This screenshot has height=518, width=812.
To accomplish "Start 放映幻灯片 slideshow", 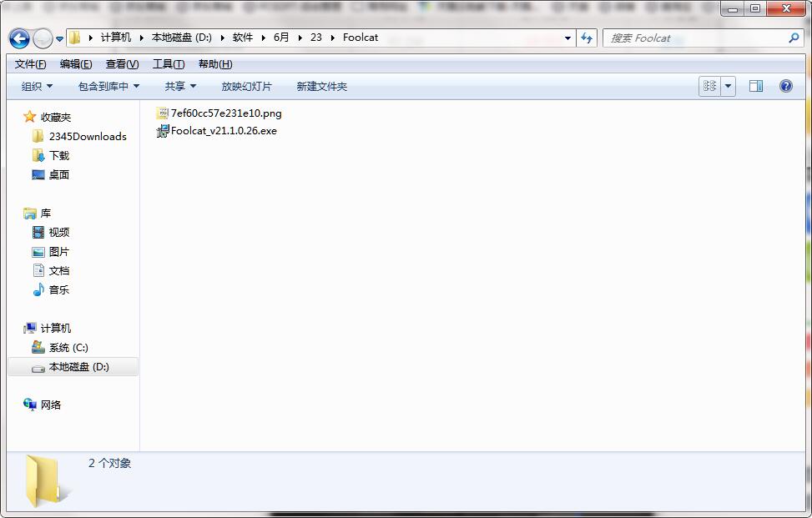I will [246, 85].
